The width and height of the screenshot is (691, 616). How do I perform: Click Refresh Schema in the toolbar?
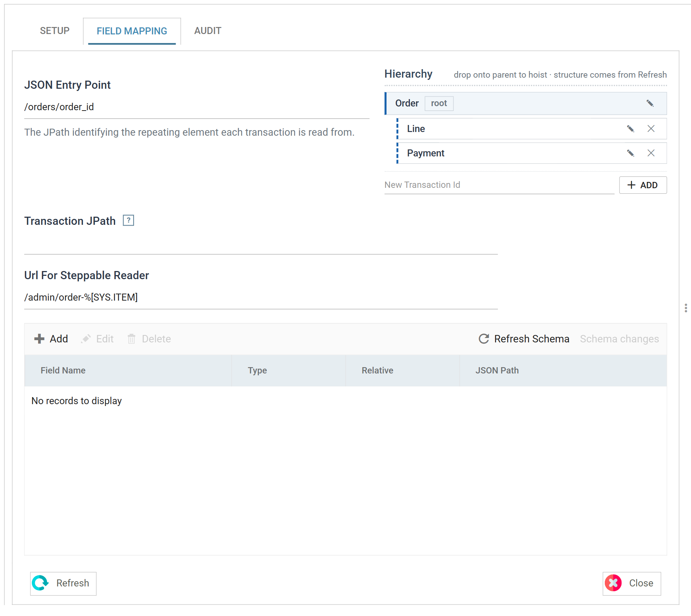tap(524, 339)
